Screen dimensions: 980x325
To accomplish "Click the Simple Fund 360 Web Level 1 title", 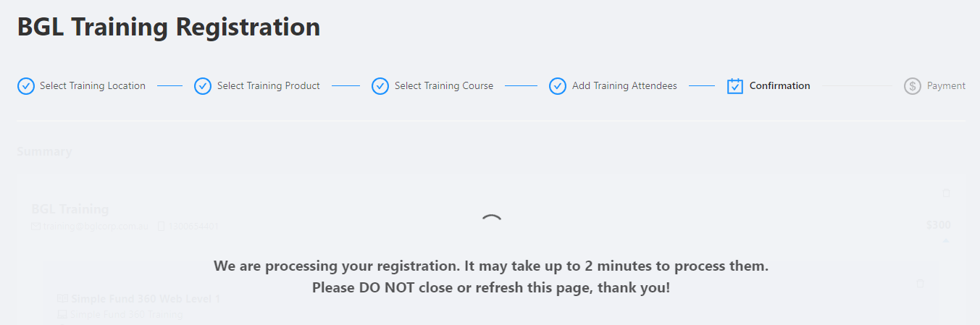I will click(x=146, y=299).
